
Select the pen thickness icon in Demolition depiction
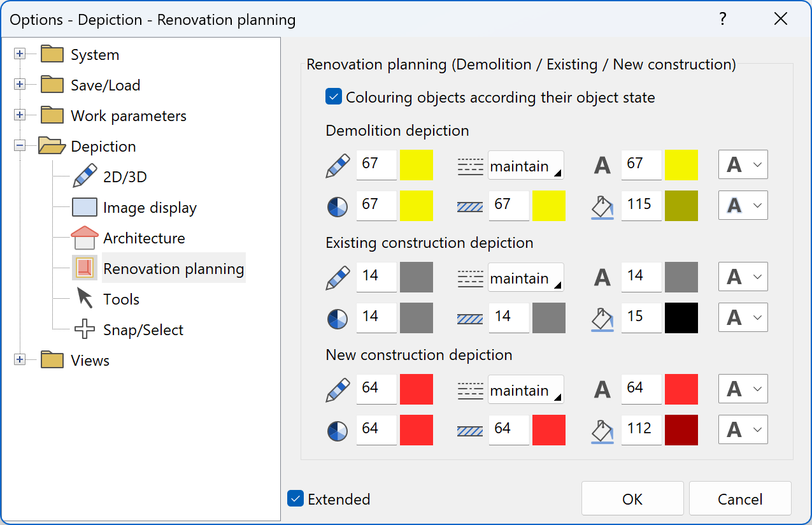[x=337, y=164]
